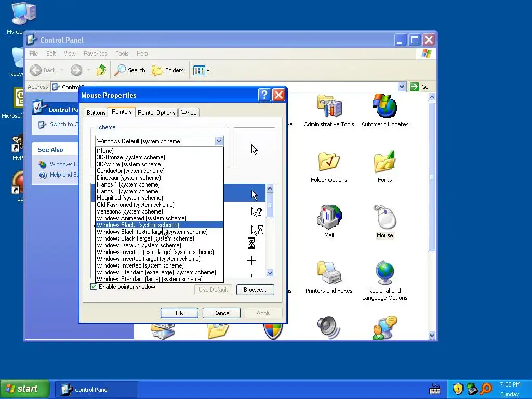Image resolution: width=532 pixels, height=399 pixels.
Task: Click the on-screen keyboard taskbar icon
Action: (435, 390)
